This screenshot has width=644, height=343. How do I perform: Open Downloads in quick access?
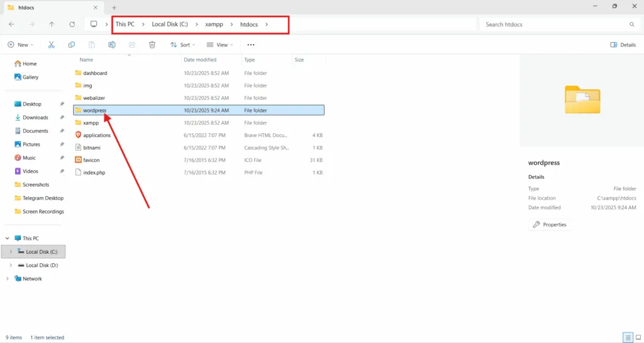point(31,117)
